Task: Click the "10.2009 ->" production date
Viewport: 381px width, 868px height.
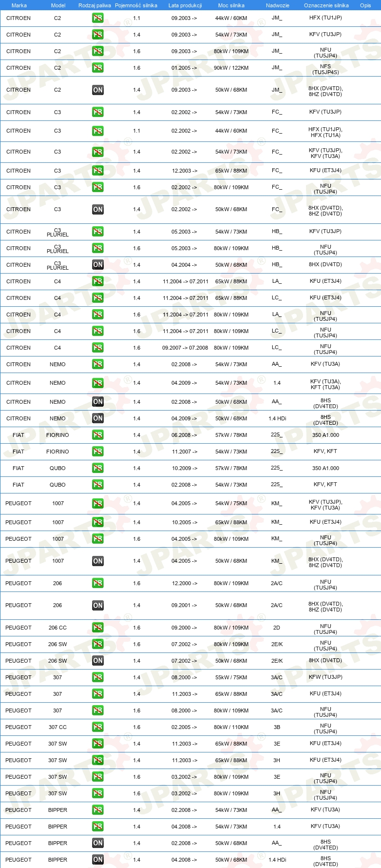Action: coord(184,468)
